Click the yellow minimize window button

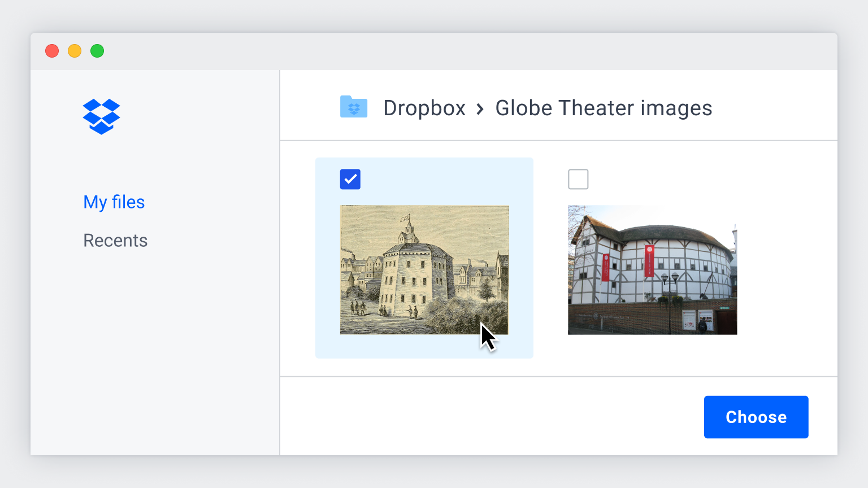[x=75, y=51]
